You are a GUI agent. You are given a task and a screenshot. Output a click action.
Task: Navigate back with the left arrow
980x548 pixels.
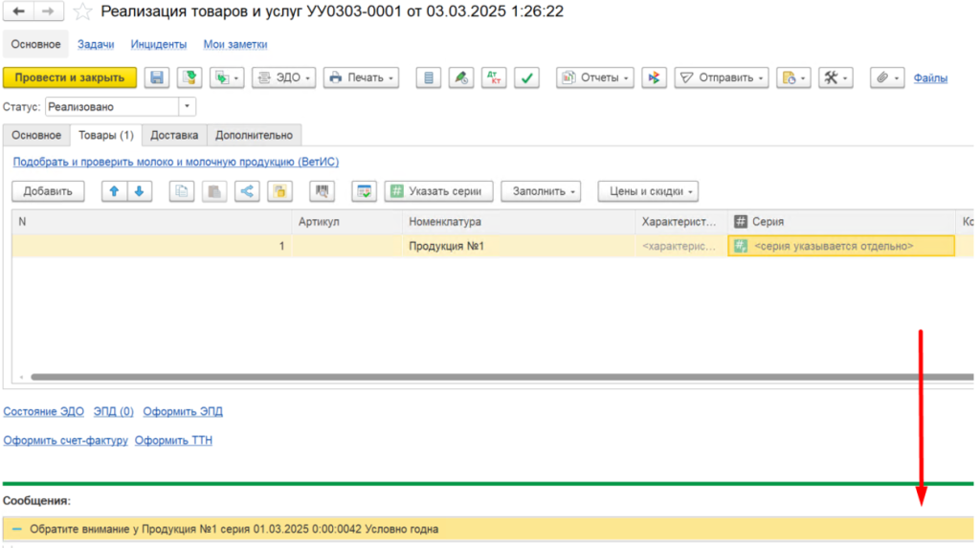[19, 11]
